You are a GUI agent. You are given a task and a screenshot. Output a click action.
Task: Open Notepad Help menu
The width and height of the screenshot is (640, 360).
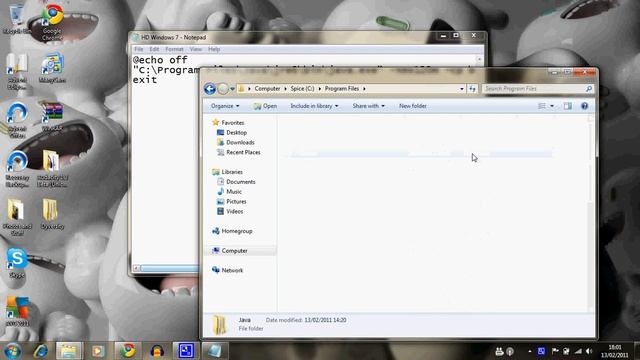click(x=214, y=49)
